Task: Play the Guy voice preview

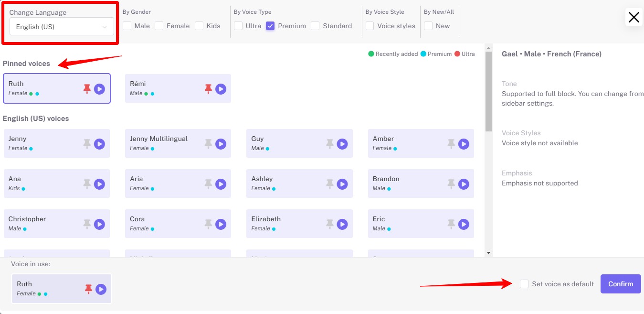Action: coord(342,144)
